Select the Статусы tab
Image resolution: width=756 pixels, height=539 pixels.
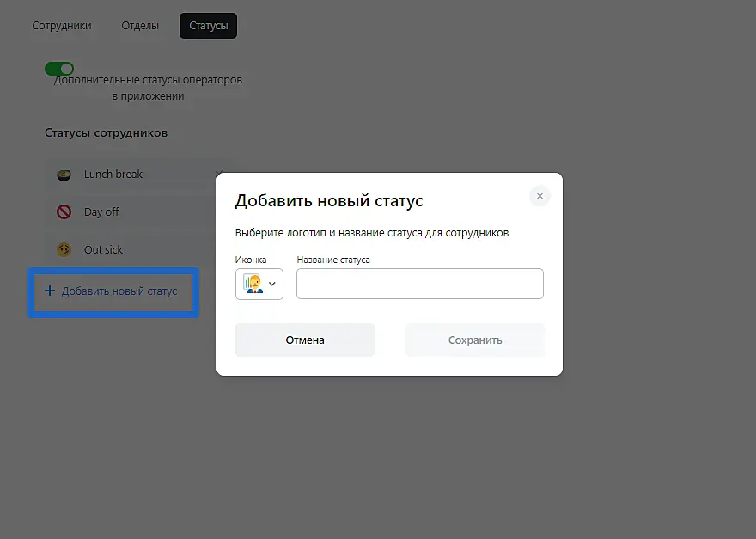point(208,26)
